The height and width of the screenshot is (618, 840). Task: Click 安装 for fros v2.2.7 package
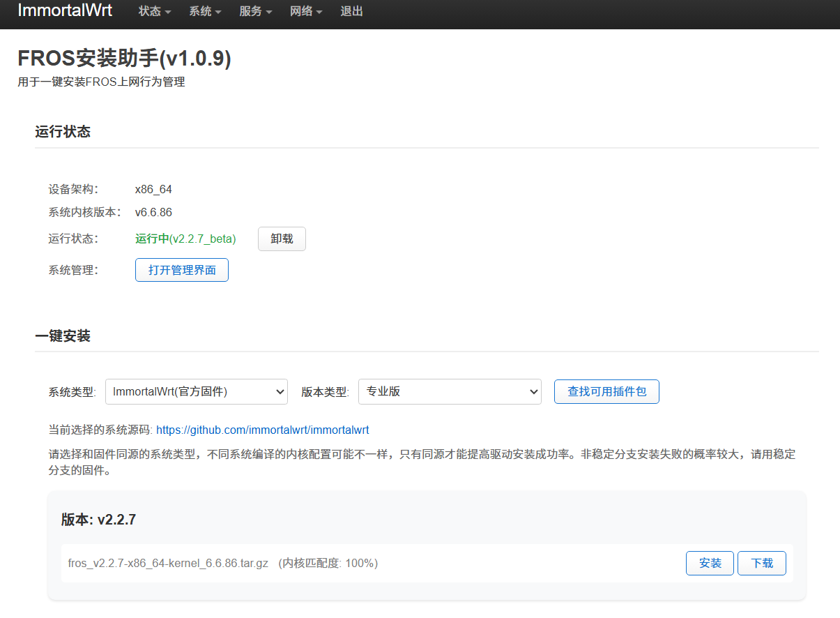click(x=710, y=563)
